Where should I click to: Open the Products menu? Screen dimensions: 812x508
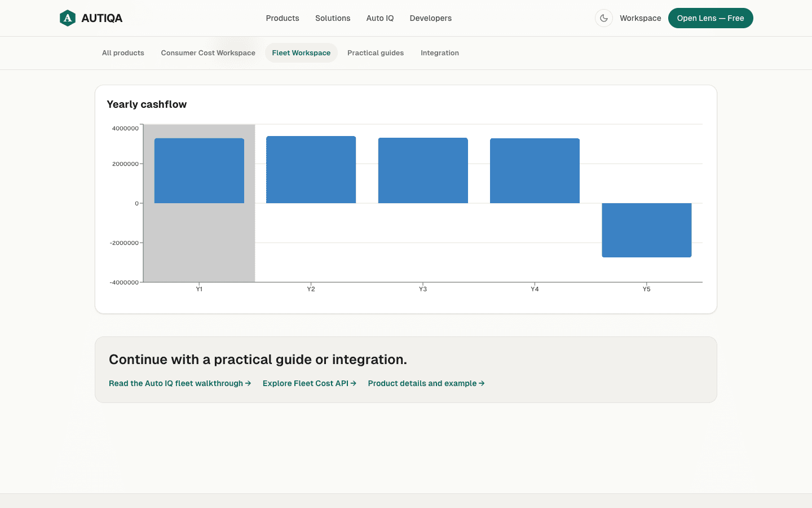click(283, 18)
